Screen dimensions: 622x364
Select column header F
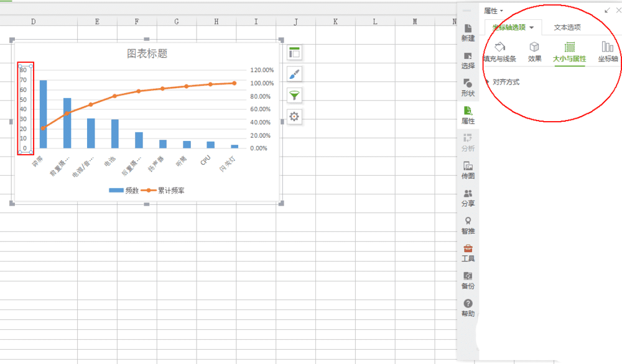137,21
